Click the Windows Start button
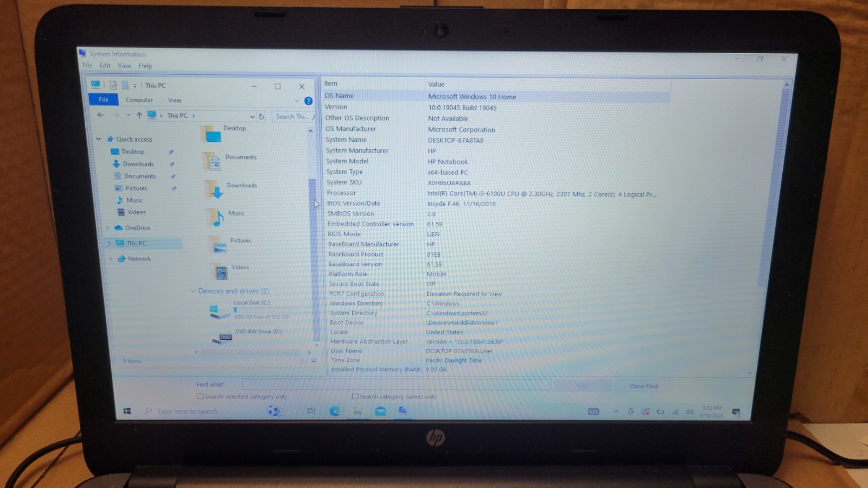 click(x=127, y=411)
